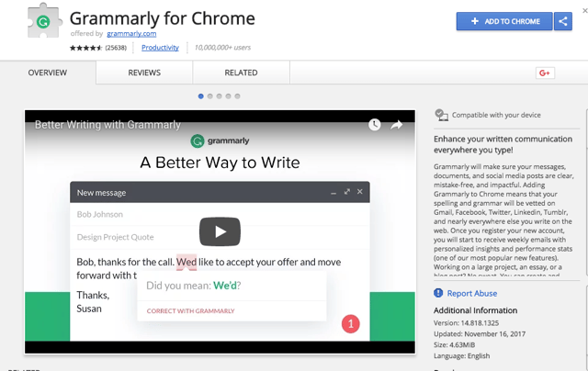Open the blue share button

[x=563, y=21]
